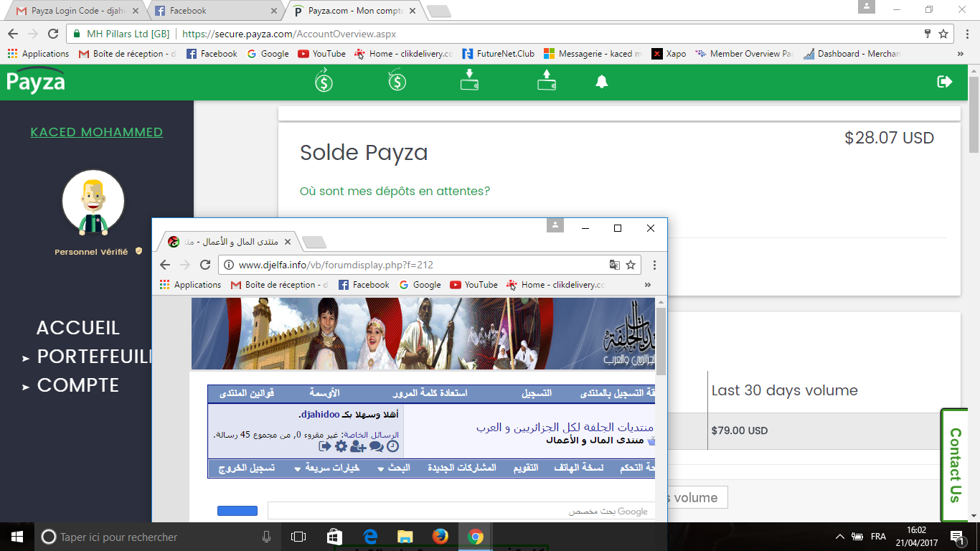
Task: Switch to the Facebook tab
Action: 215,11
